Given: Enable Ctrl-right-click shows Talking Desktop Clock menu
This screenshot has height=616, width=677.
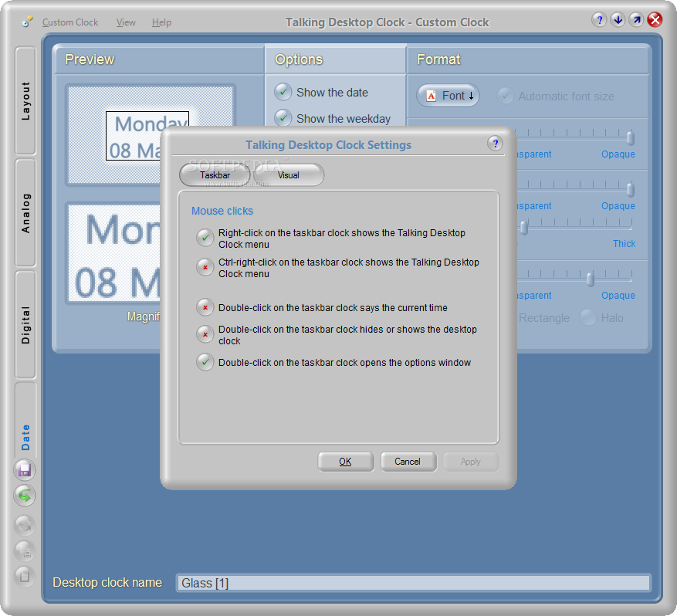Looking at the screenshot, I should (x=205, y=267).
